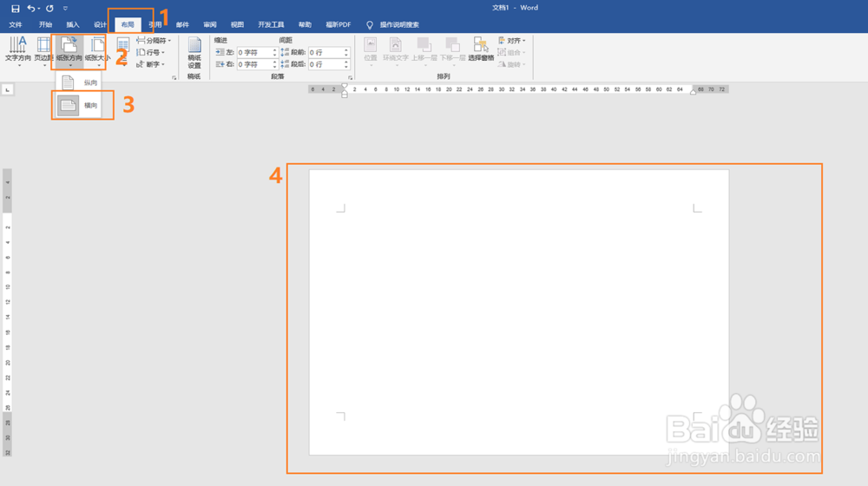Open 稿纸设置 manuscript paper settings
The width and height of the screenshot is (868, 486).
[x=194, y=53]
